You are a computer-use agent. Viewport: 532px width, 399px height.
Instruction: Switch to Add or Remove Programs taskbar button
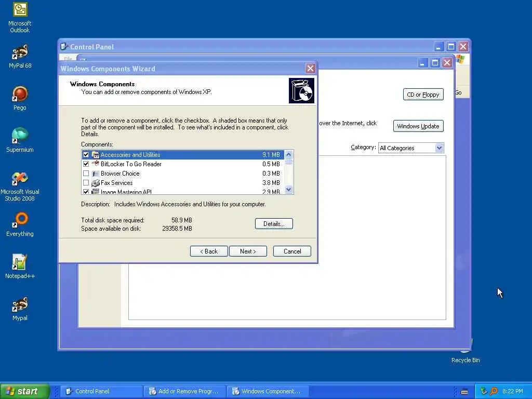coord(184,391)
